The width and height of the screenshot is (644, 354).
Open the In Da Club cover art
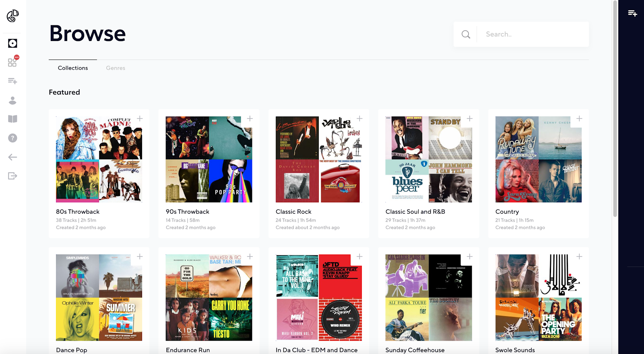(x=319, y=298)
